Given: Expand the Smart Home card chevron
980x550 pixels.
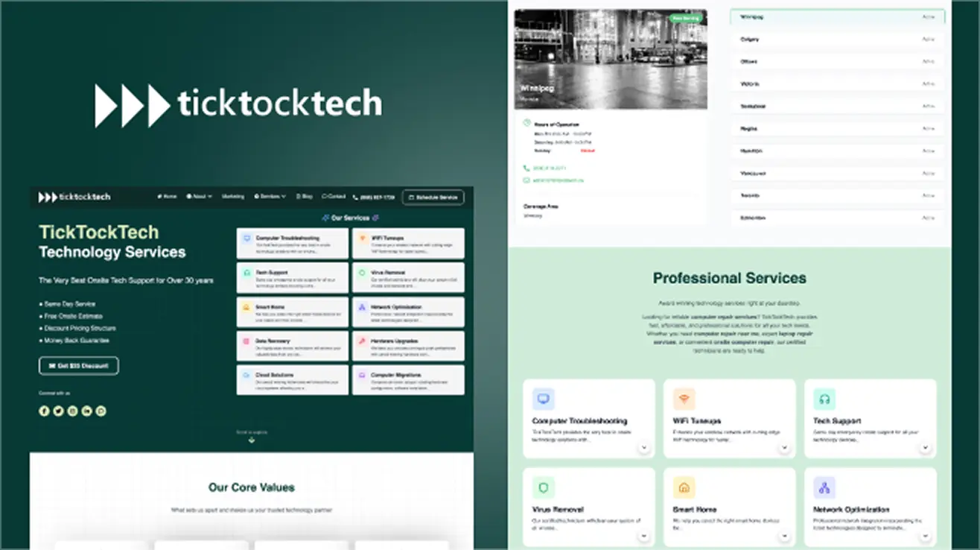Looking at the screenshot, I should 785,537.
